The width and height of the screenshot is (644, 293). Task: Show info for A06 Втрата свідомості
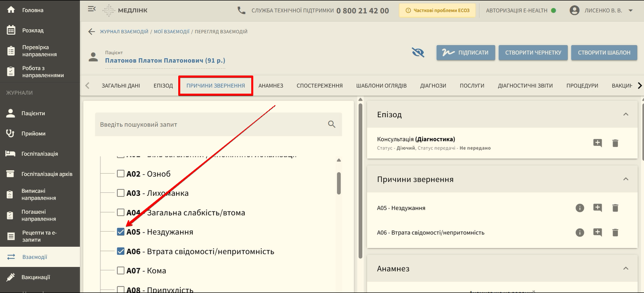(x=580, y=233)
